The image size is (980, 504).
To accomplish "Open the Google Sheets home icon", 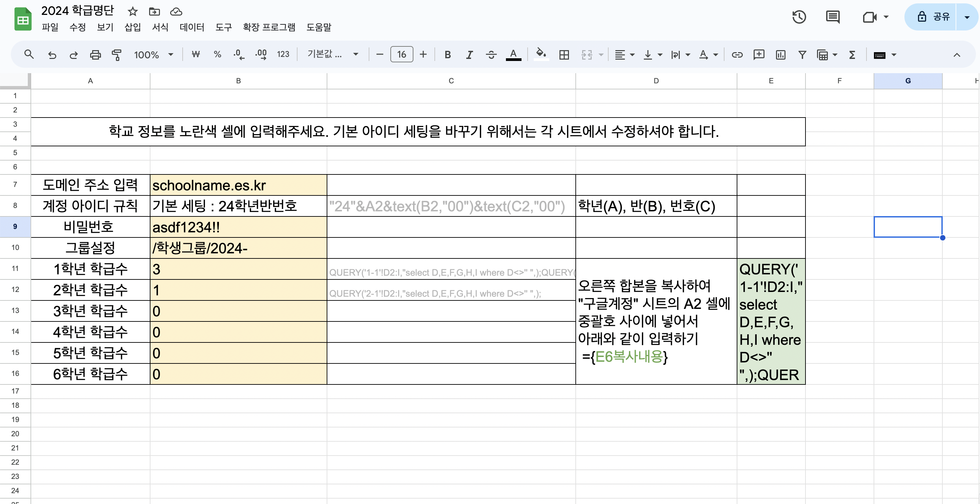I will pos(23,19).
